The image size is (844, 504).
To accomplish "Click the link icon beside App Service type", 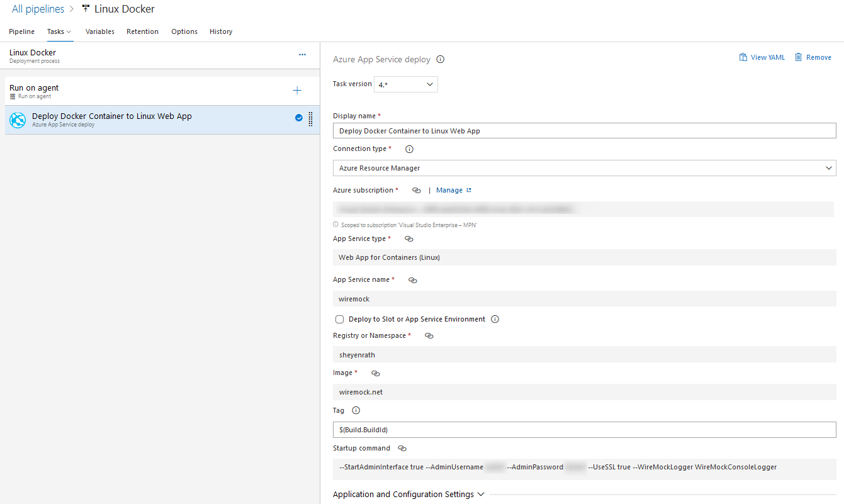I will click(408, 239).
